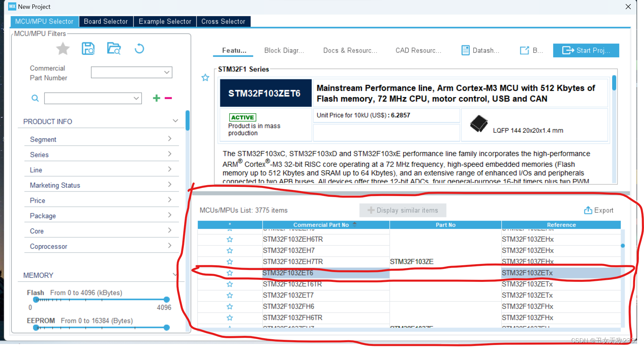This screenshot has width=644, height=347.
Task: Collapse the PRODUCT INFO section
Action: 175,121
